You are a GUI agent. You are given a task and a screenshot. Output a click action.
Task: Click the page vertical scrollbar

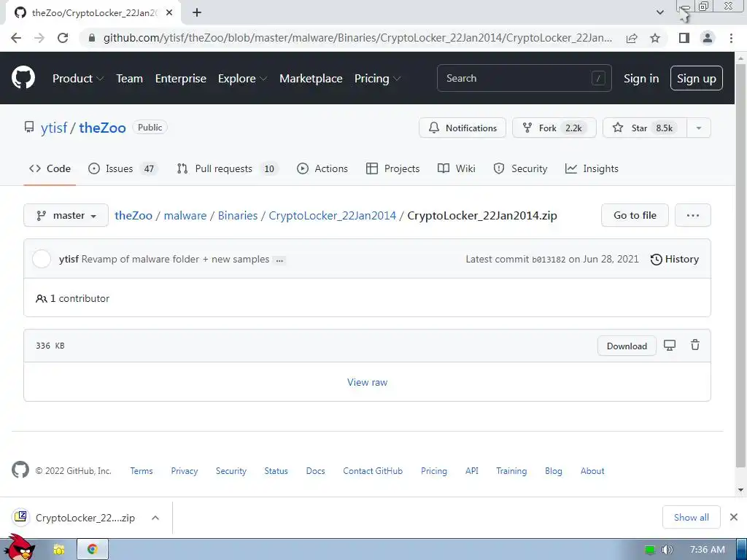click(x=740, y=267)
